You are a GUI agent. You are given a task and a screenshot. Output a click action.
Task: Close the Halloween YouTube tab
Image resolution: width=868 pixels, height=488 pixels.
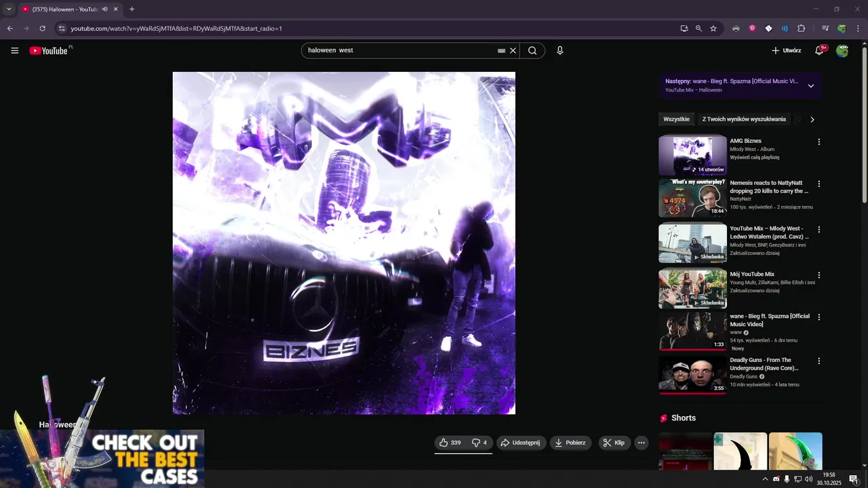(x=116, y=9)
